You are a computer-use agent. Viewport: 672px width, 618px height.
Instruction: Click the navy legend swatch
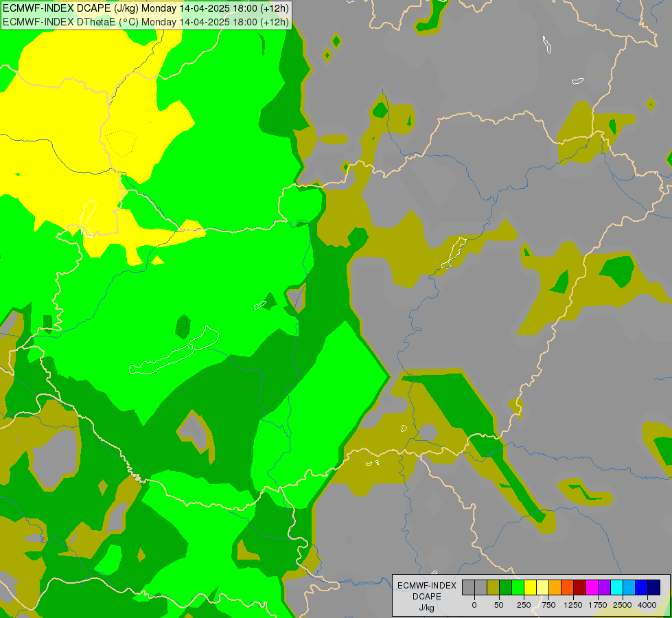(653, 587)
